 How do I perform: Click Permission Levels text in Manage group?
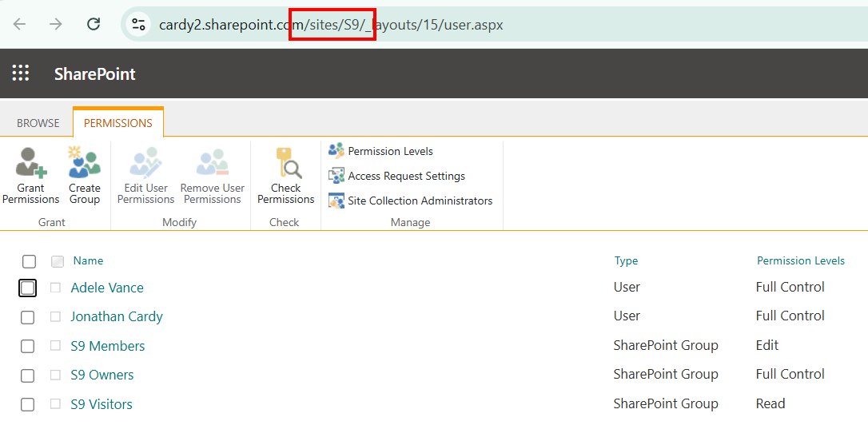[x=390, y=151]
